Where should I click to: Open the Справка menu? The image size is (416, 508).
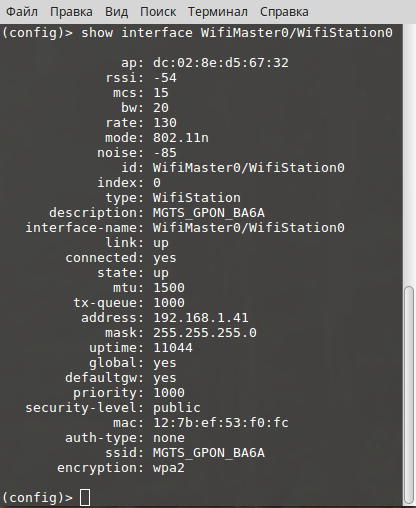[x=284, y=12]
